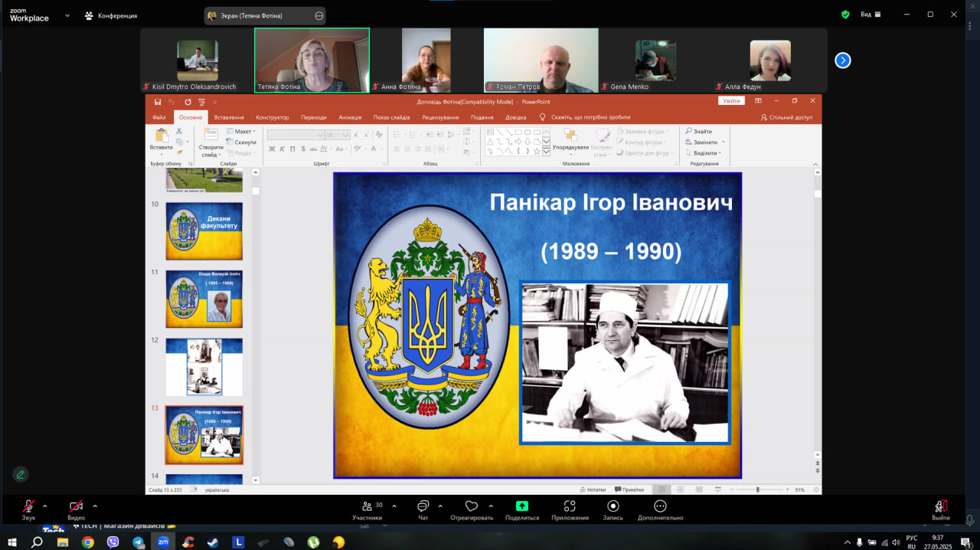The height and width of the screenshot is (550, 980).
Task: Open the shared screen options ellipsis
Action: 319,15
